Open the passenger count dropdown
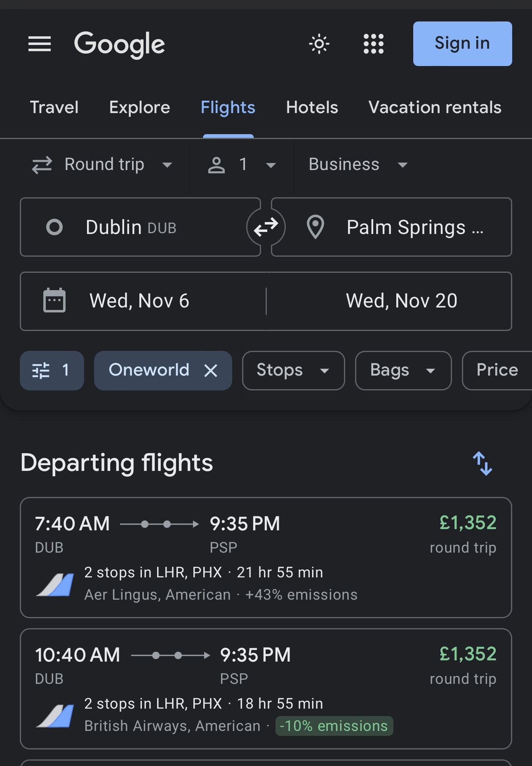Screen dimensions: 532x766 pos(242,165)
